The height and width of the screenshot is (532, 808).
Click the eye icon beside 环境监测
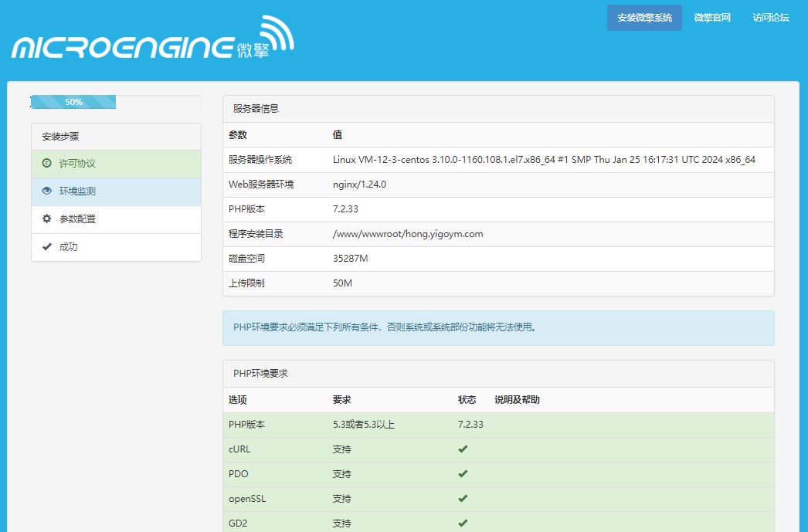(x=46, y=191)
